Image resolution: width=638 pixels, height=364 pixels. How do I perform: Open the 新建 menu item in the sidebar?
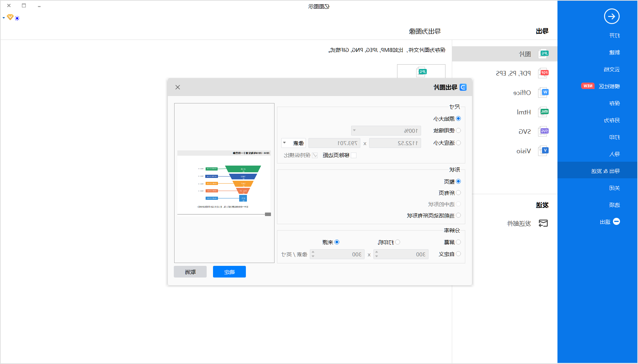tap(614, 52)
